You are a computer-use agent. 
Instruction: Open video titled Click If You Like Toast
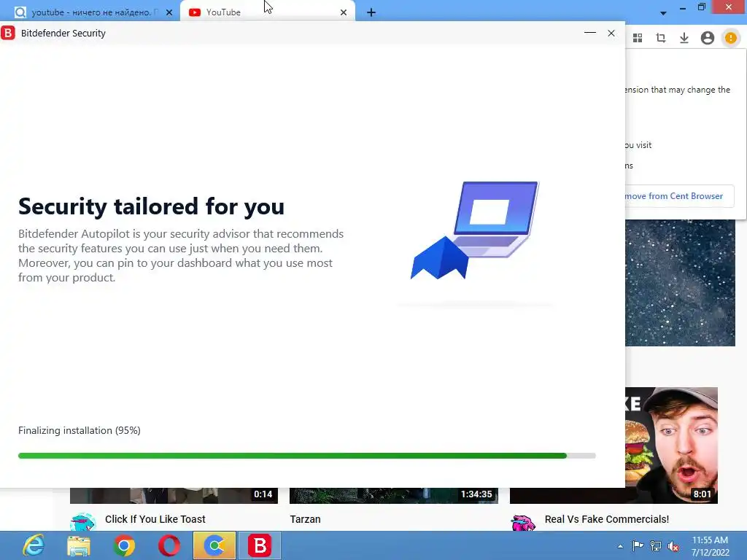155,519
